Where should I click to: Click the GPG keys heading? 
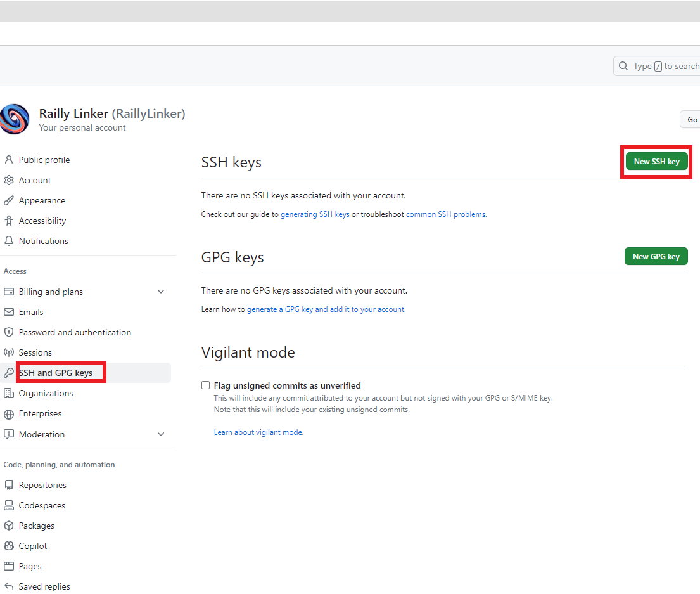pyautogui.click(x=232, y=258)
